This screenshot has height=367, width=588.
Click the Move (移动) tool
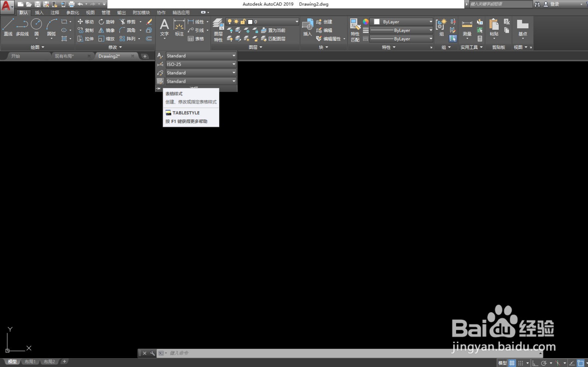[86, 22]
